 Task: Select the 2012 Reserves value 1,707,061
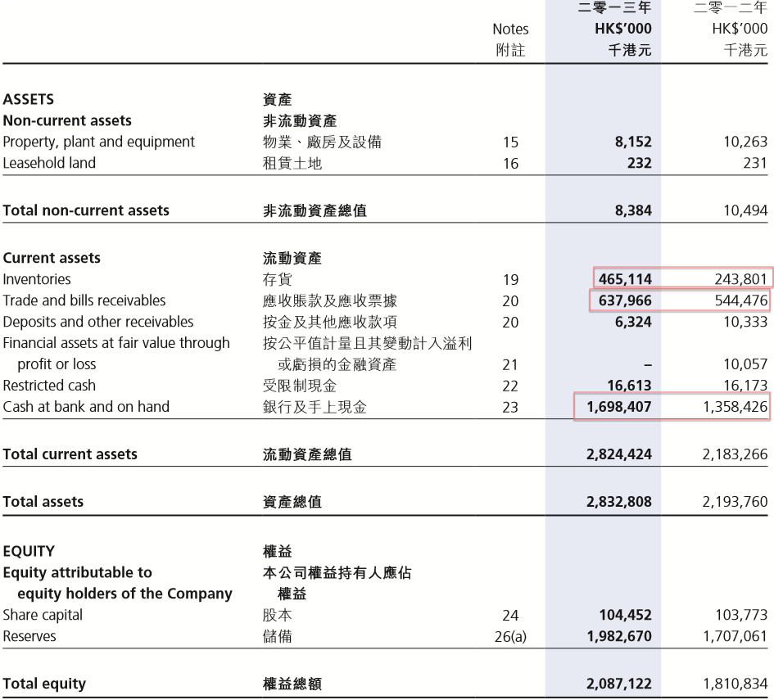tap(734, 636)
